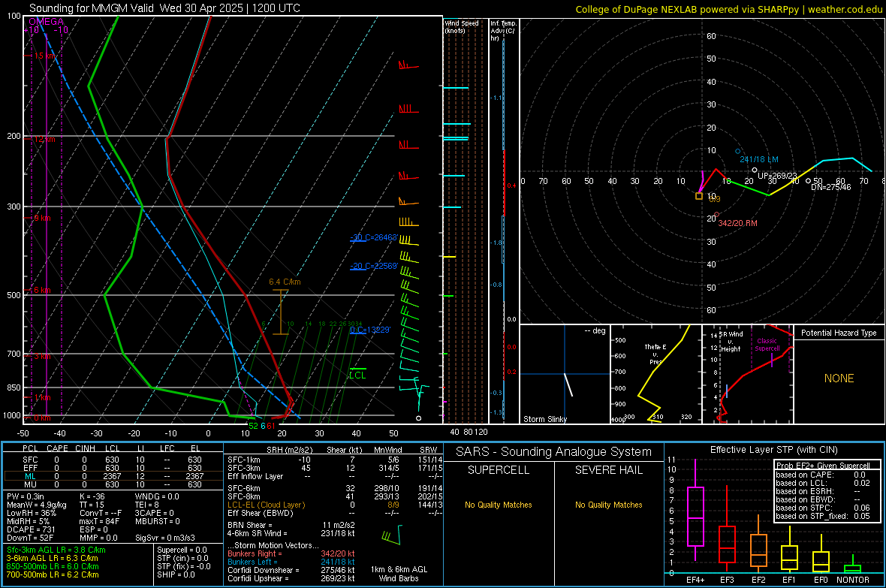Click the 6 km height marker
The width and height of the screenshot is (886, 588).
click(43, 290)
